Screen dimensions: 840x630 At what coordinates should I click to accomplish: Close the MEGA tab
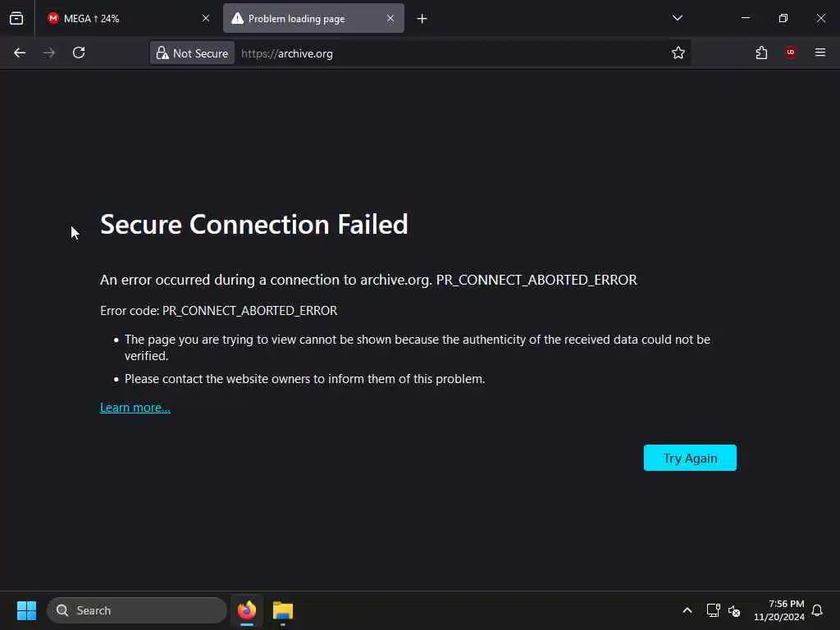pos(206,18)
